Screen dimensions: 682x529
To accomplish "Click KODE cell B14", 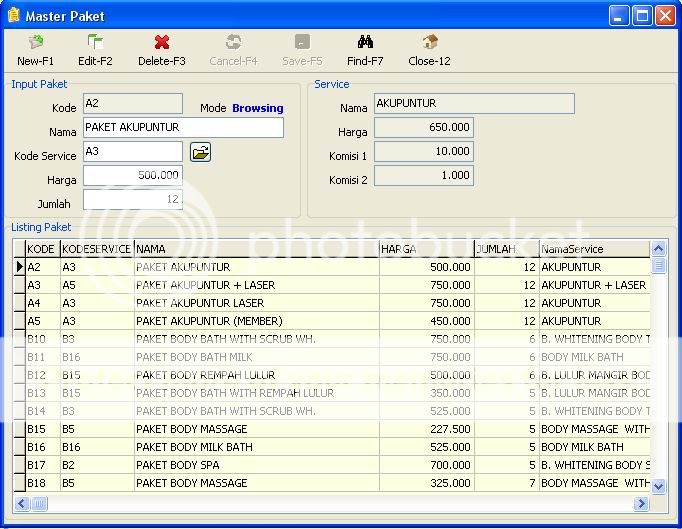I will click(43, 411).
